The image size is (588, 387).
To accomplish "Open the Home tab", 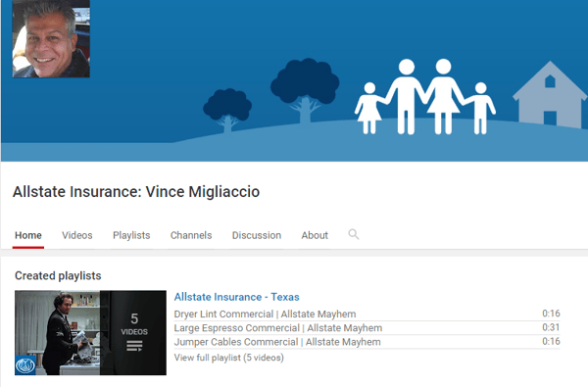I will point(28,235).
